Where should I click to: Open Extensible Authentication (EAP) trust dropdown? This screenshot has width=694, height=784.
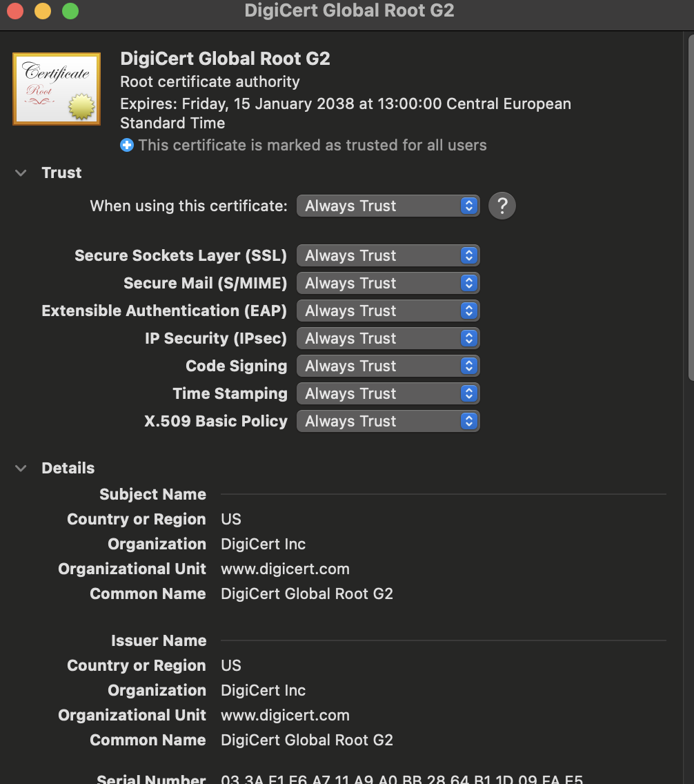point(388,311)
